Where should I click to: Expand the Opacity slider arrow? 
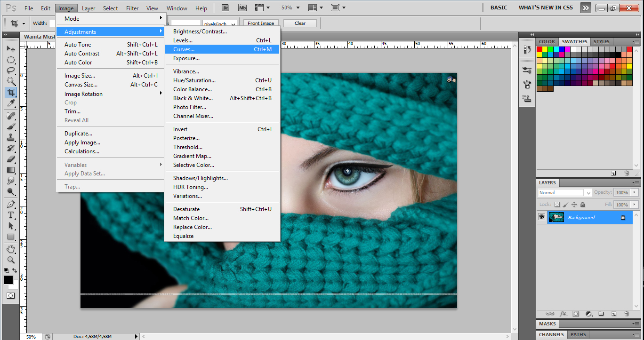click(x=635, y=192)
